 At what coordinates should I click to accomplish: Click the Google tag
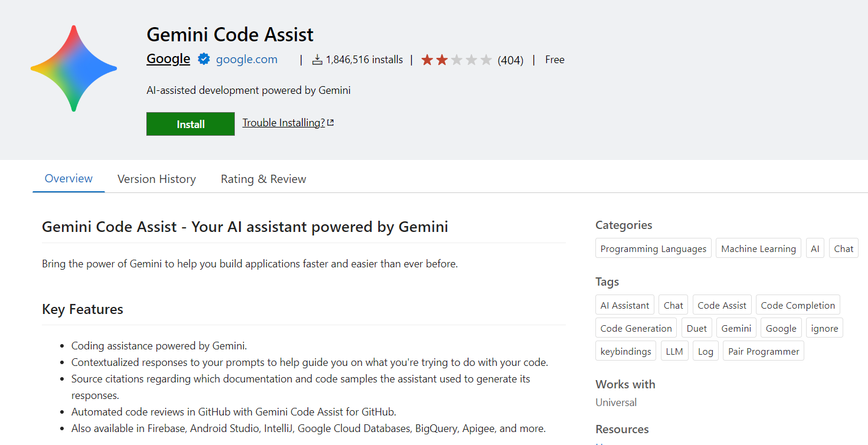pos(781,328)
